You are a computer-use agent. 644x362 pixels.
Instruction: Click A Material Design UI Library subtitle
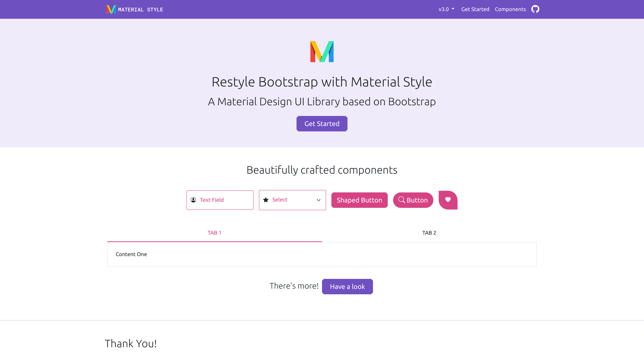[x=322, y=102]
